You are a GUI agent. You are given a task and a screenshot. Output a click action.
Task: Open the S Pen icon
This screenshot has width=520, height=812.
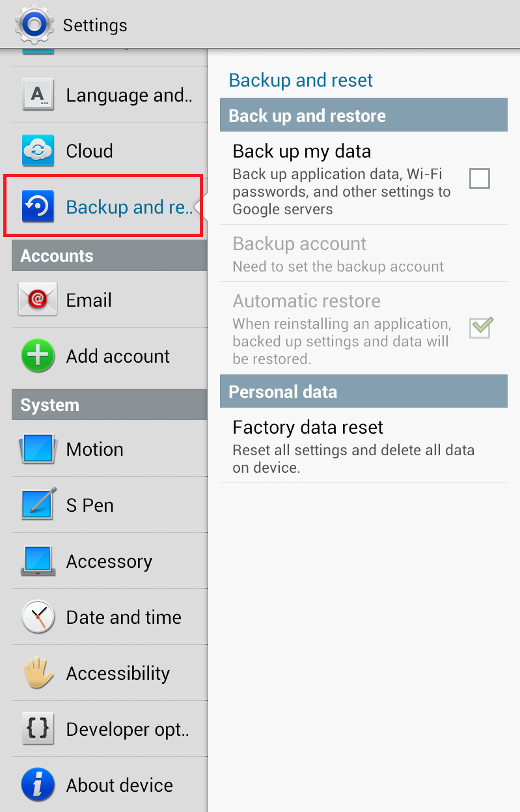coord(38,505)
